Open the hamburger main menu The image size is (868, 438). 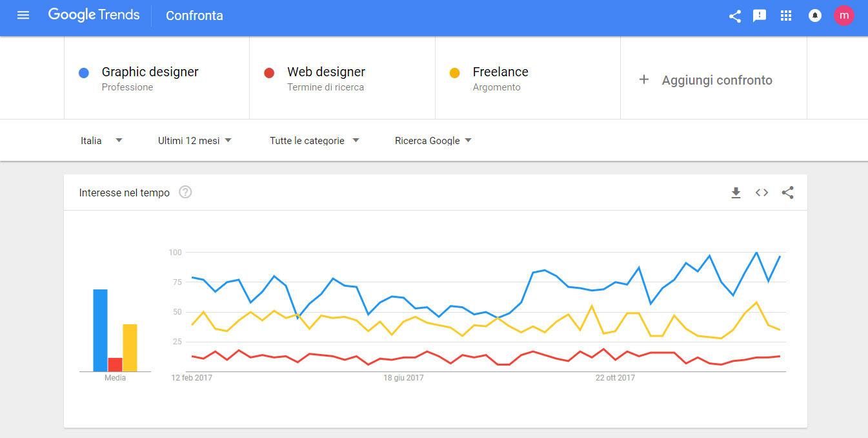click(x=23, y=16)
